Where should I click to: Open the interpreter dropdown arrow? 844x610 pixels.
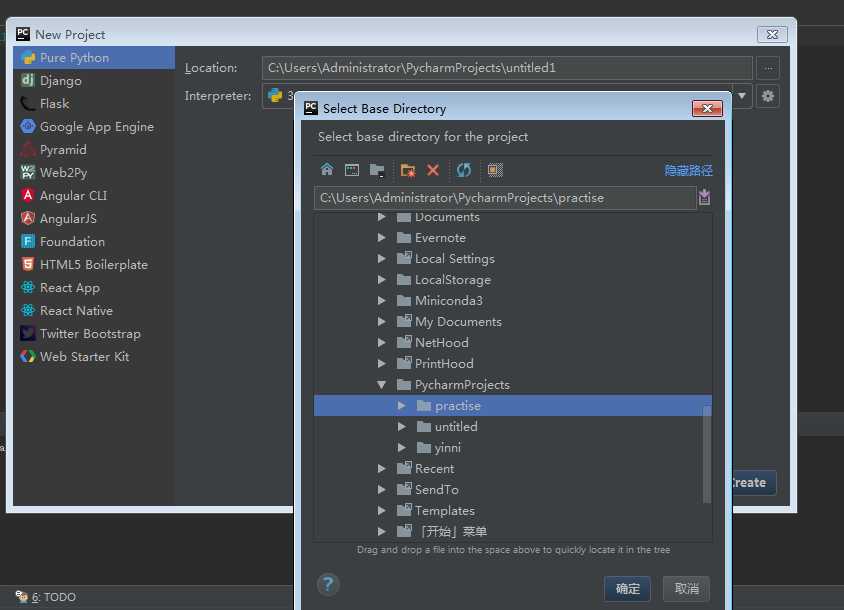pyautogui.click(x=742, y=96)
